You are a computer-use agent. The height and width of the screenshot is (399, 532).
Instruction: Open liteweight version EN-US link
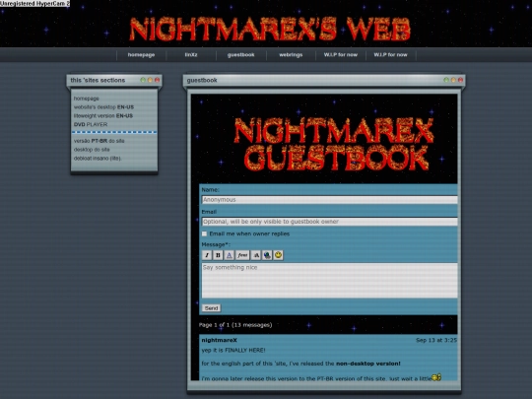coord(103,116)
